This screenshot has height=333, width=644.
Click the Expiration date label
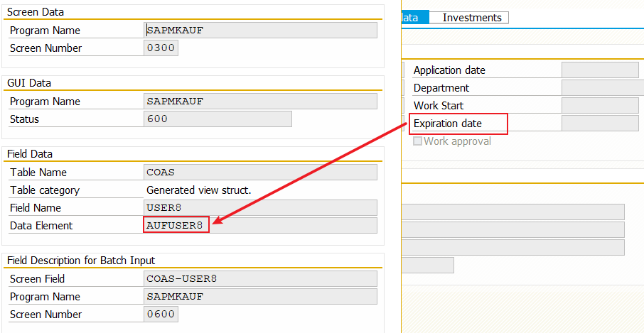click(448, 123)
